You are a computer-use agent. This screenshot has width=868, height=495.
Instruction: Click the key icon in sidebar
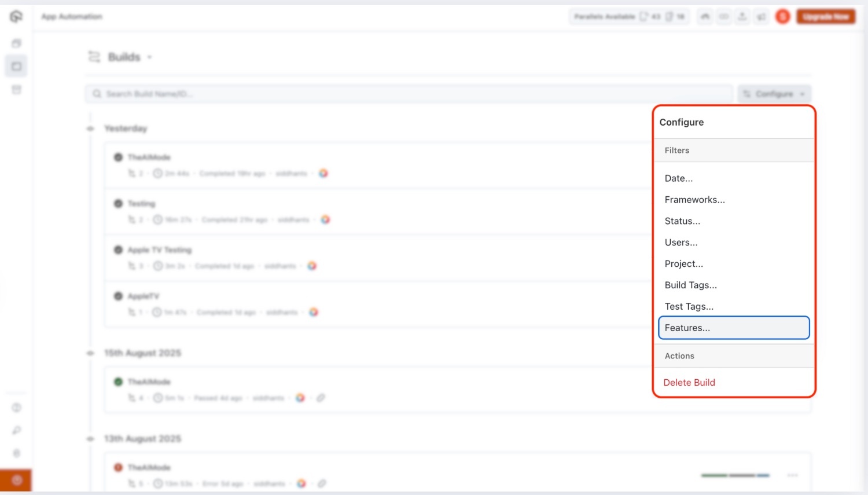pyautogui.click(x=16, y=430)
